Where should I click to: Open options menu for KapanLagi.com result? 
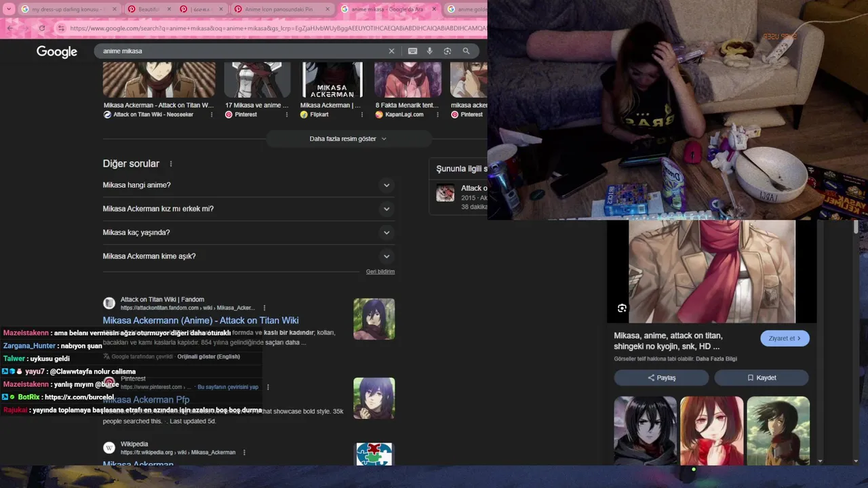tap(437, 115)
